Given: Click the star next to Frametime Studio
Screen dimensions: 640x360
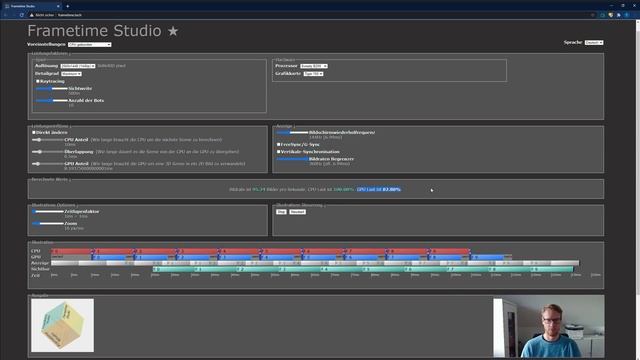Looking at the screenshot, I should point(173,31).
